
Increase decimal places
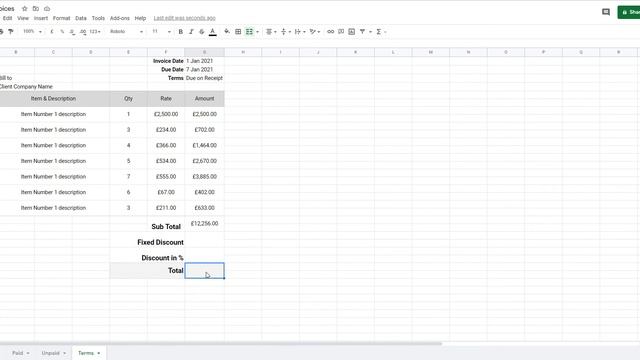83,31
